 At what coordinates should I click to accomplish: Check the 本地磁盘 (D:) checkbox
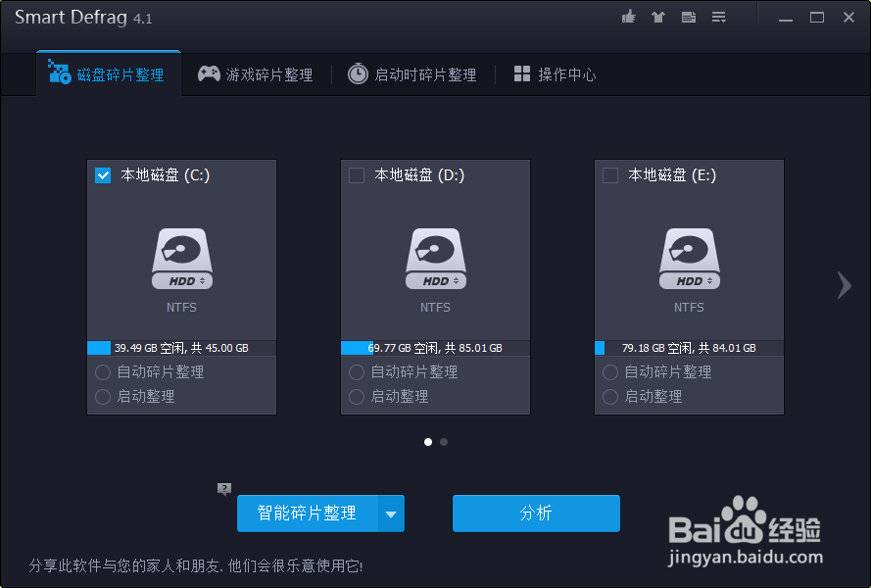click(357, 175)
